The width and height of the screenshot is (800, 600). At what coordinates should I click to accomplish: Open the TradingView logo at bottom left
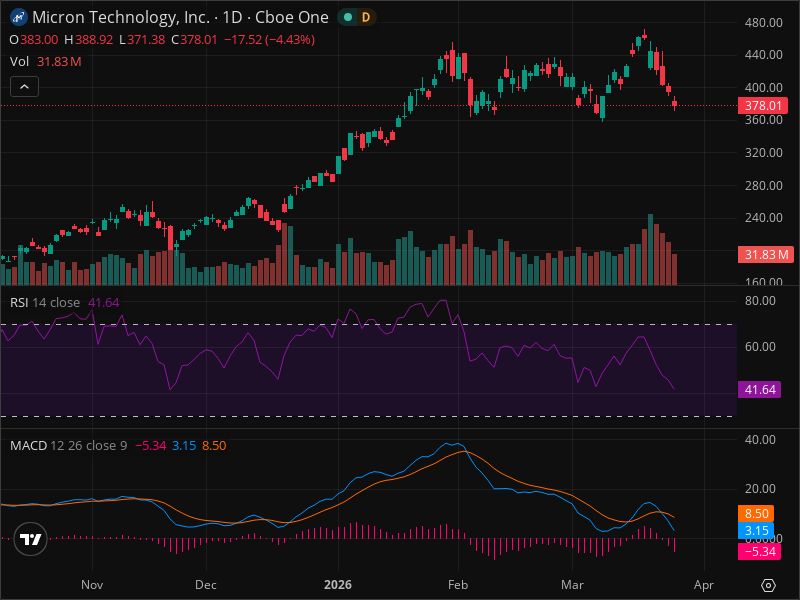[x=31, y=539]
